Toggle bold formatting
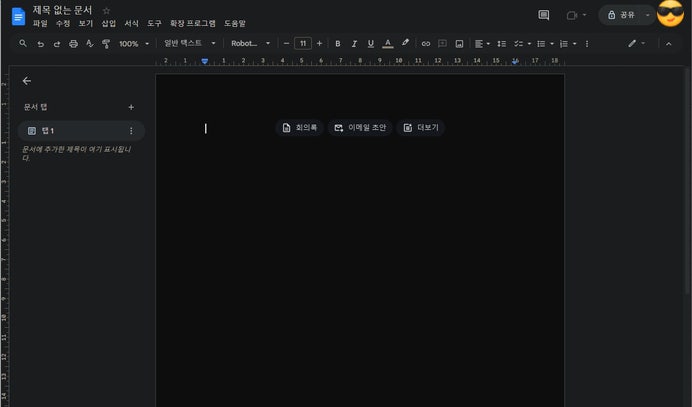This screenshot has width=692, height=407. pyautogui.click(x=338, y=44)
